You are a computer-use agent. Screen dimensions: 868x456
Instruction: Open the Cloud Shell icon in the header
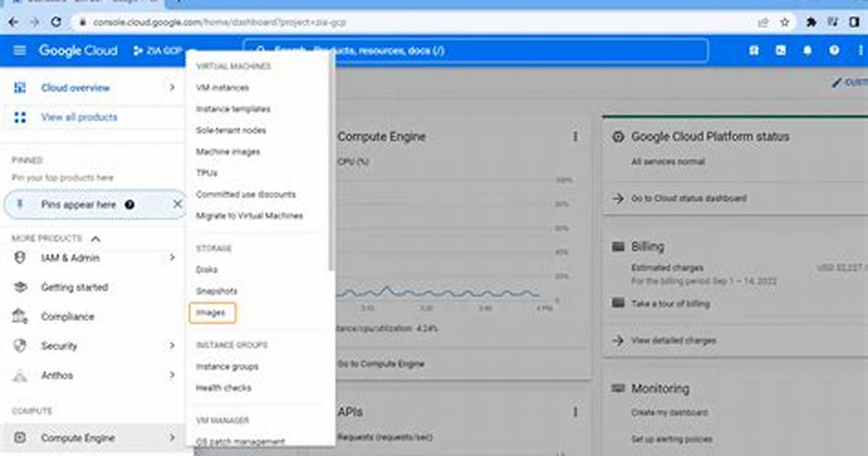click(x=780, y=50)
